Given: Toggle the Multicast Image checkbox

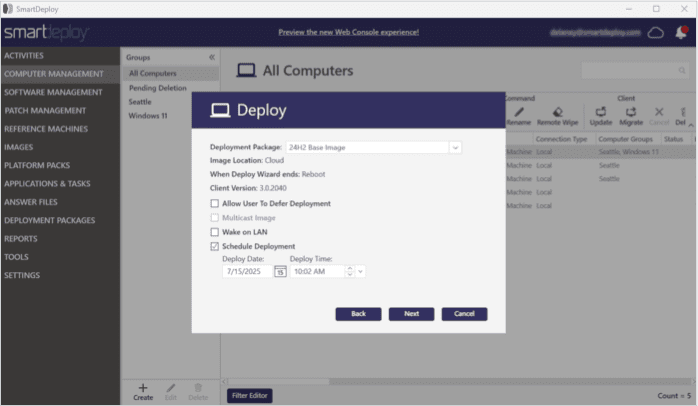Looking at the screenshot, I should [215, 218].
